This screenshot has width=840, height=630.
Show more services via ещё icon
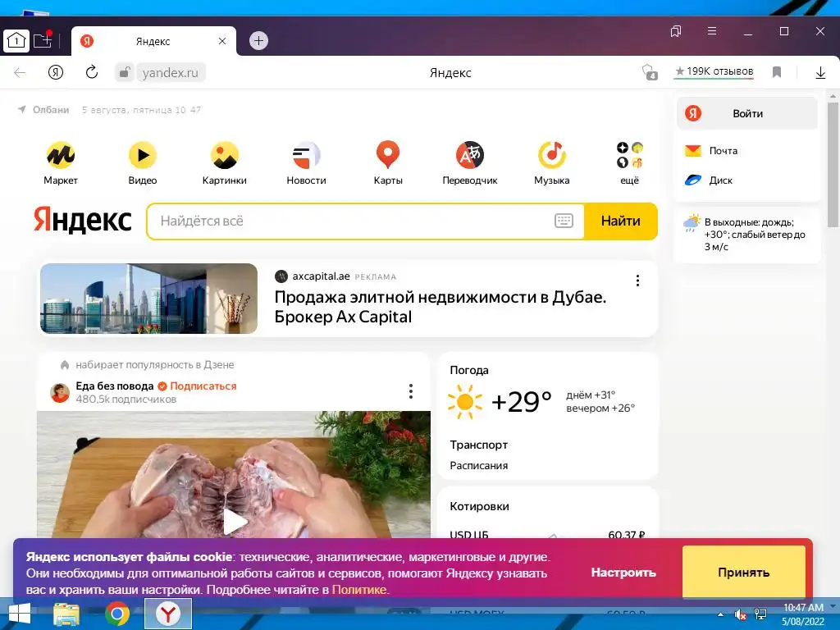point(629,155)
